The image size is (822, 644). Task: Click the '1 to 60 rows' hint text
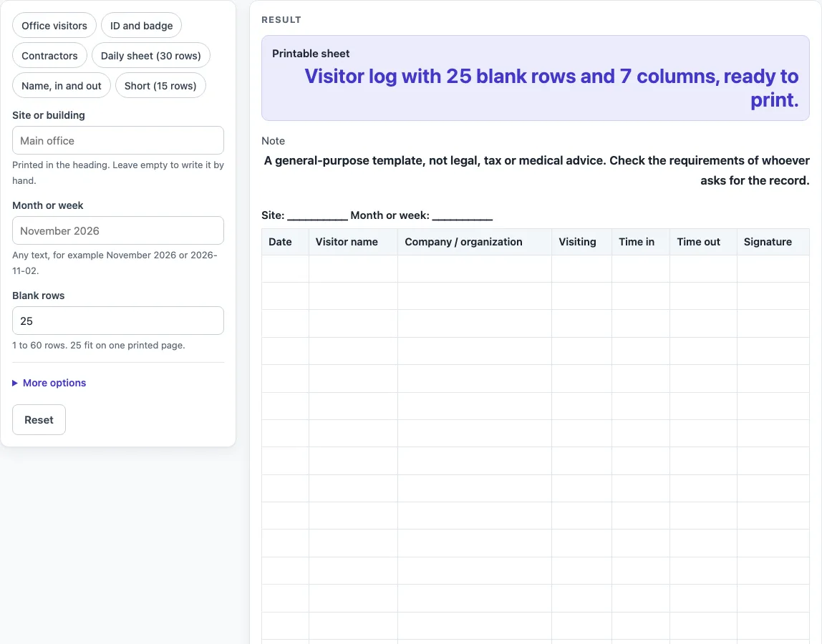coord(99,346)
